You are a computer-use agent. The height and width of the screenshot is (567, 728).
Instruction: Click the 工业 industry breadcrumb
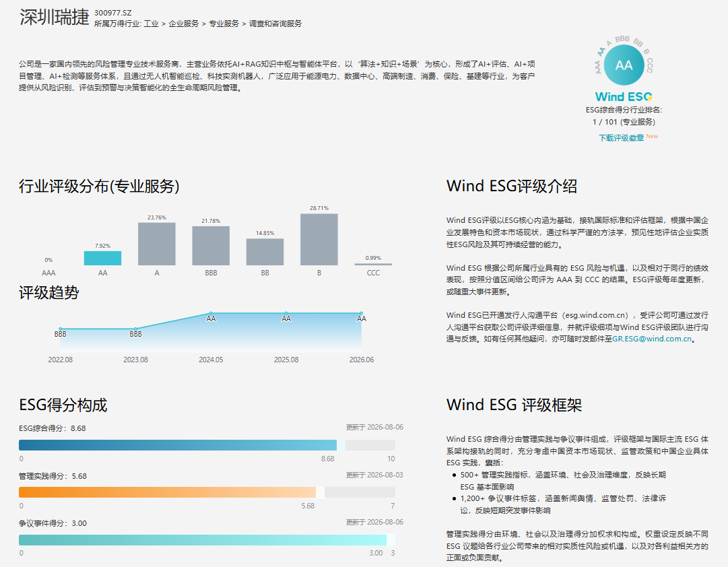[152, 24]
